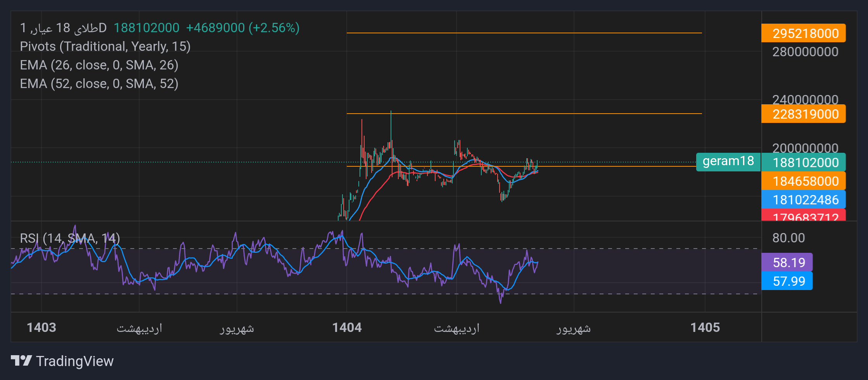Select the EMA (26, close, 0, SMA, 26) legend
This screenshot has height=380, width=868.
pyautogui.click(x=99, y=65)
